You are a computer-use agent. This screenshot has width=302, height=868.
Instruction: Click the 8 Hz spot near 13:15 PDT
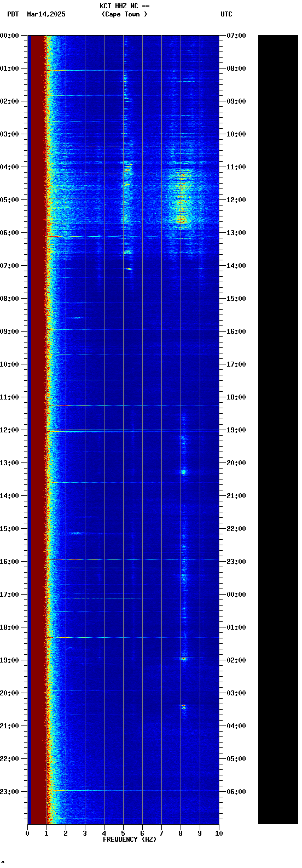[x=184, y=471]
